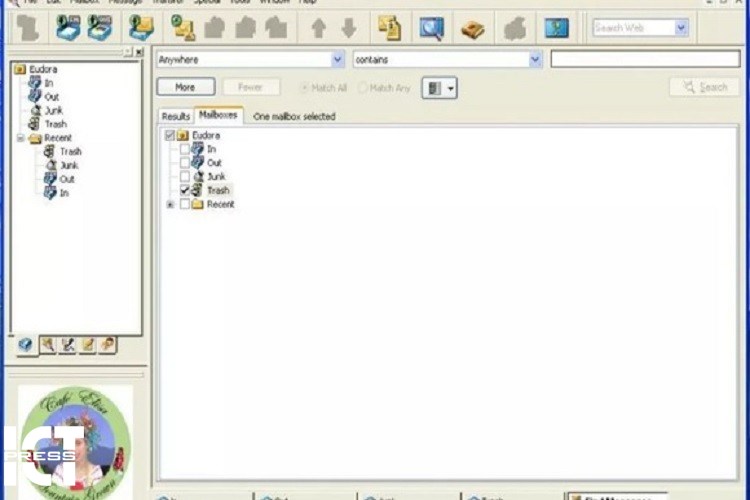Click the down arrow toolbar icon
Screen dimensions: 750x500
click(348, 28)
